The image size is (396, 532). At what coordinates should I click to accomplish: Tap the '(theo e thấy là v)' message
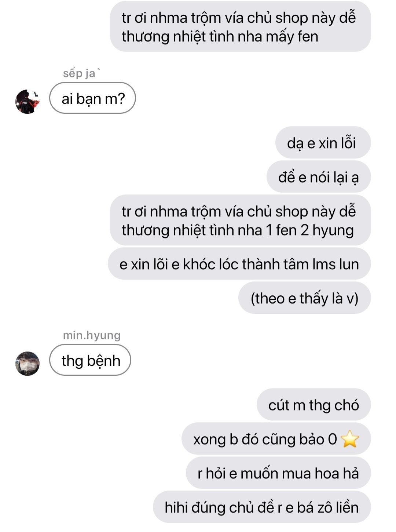(x=305, y=298)
